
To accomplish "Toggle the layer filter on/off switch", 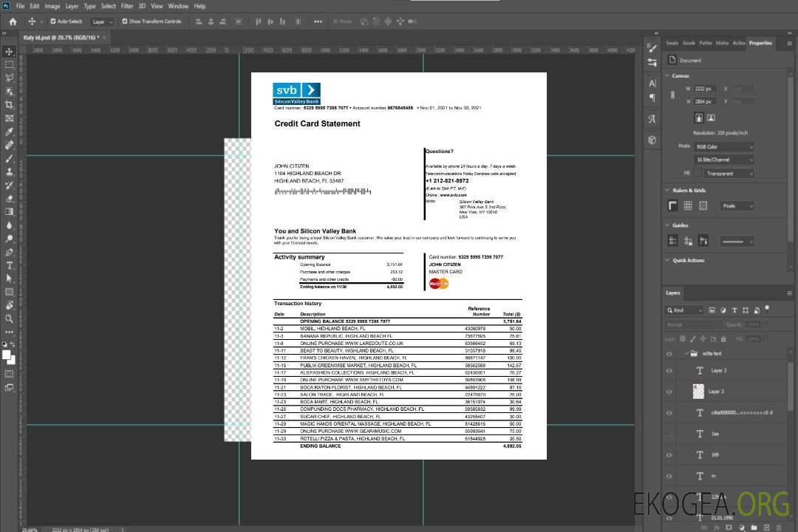I will point(767,309).
